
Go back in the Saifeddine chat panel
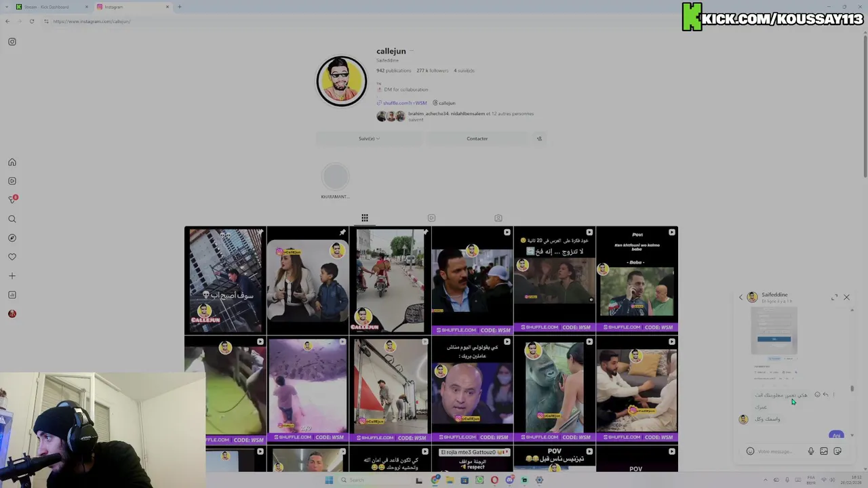click(x=741, y=297)
